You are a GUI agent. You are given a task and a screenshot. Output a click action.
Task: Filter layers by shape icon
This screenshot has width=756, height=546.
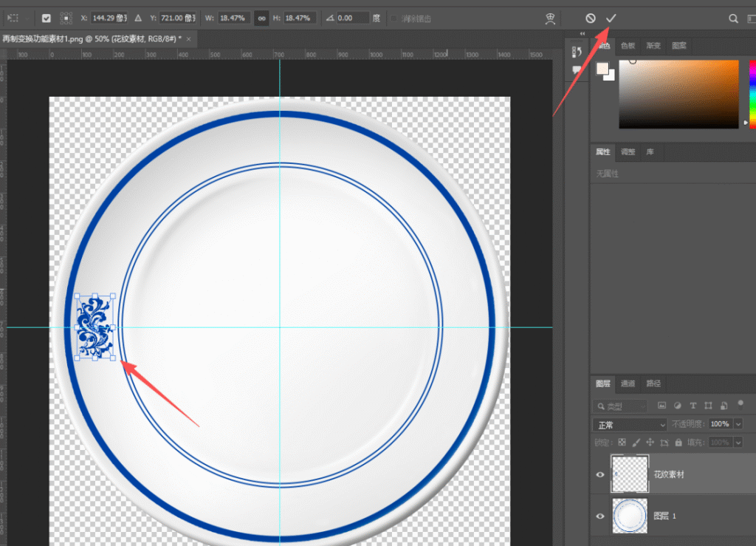coord(708,406)
